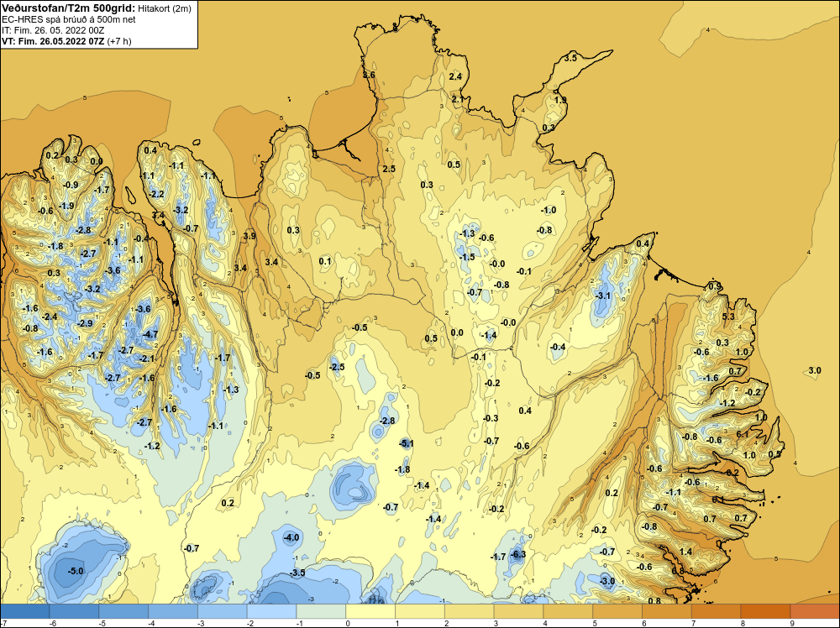Click the positive 1.4 temperature label
Image resolution: width=840 pixels, height=628 pixels.
click(x=685, y=552)
